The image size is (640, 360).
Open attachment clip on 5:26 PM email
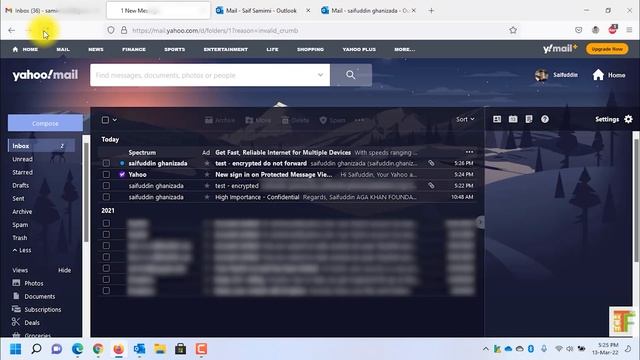(x=431, y=163)
